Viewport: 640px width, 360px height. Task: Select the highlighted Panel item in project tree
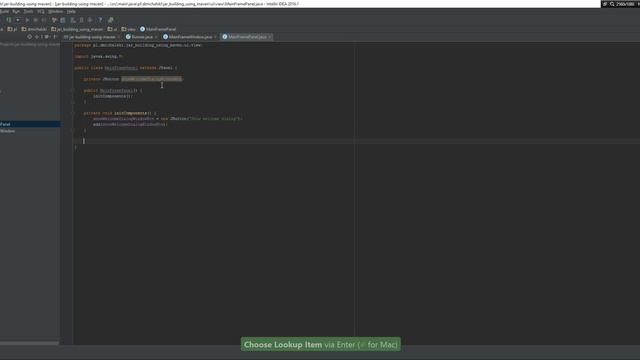point(30,124)
